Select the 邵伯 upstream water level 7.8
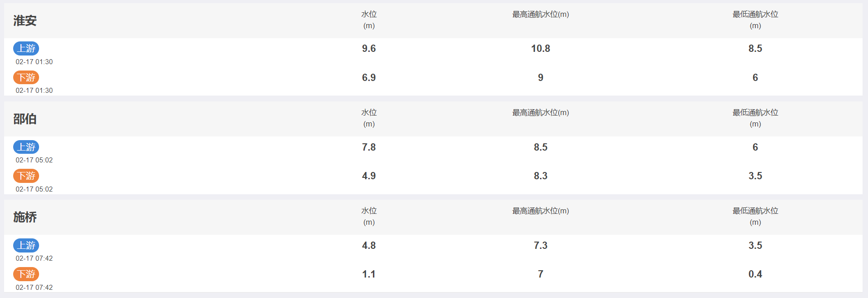 click(x=369, y=147)
